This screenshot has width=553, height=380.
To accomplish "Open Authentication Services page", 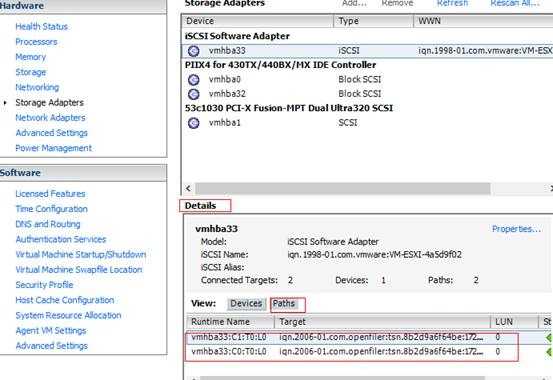I will [x=61, y=239].
